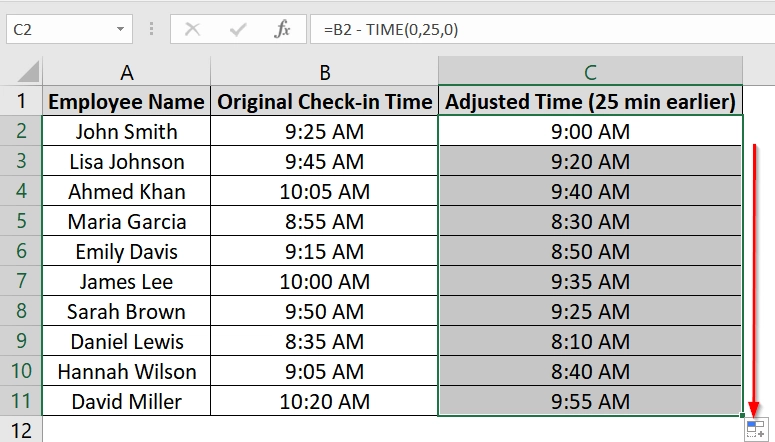
Task: Click the Enter checkmark icon in formula bar
Action: tap(238, 29)
